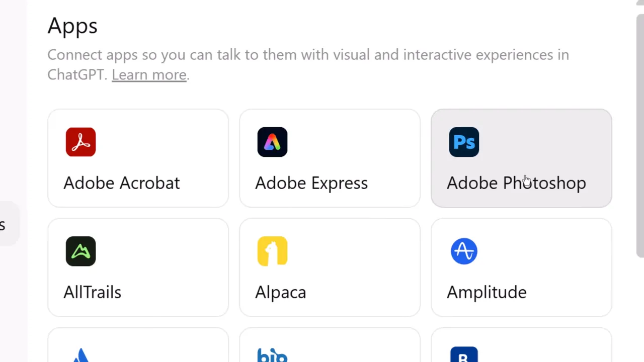Click the vertical scrollbar thumb
The image size is (644, 362).
[639, 136]
